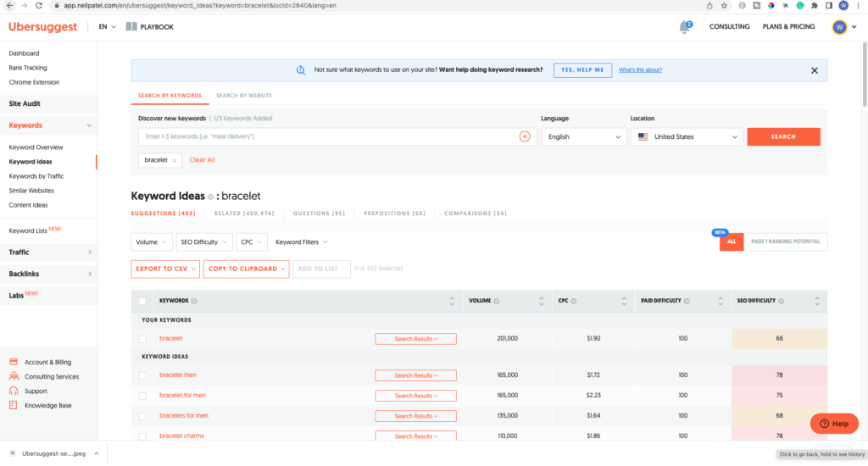Open the Volume filter dropdown

(151, 241)
